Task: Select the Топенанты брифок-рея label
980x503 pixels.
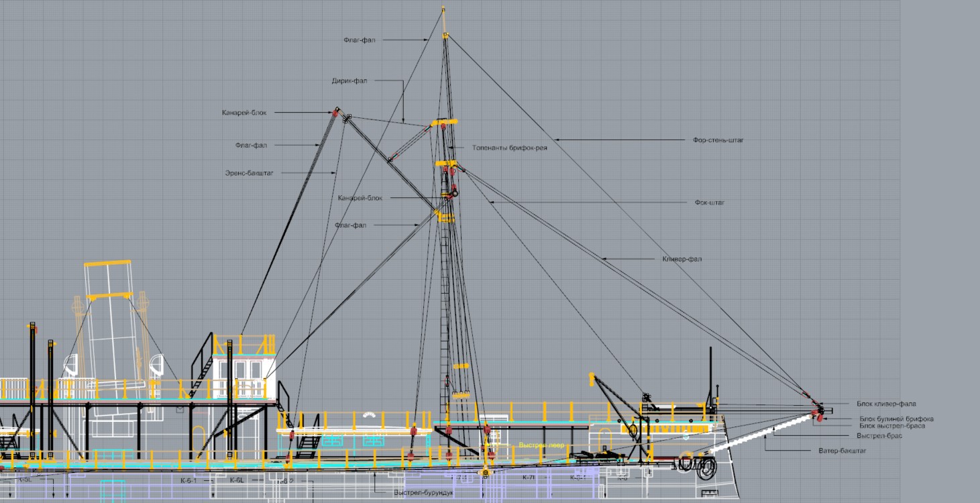Action: point(509,148)
